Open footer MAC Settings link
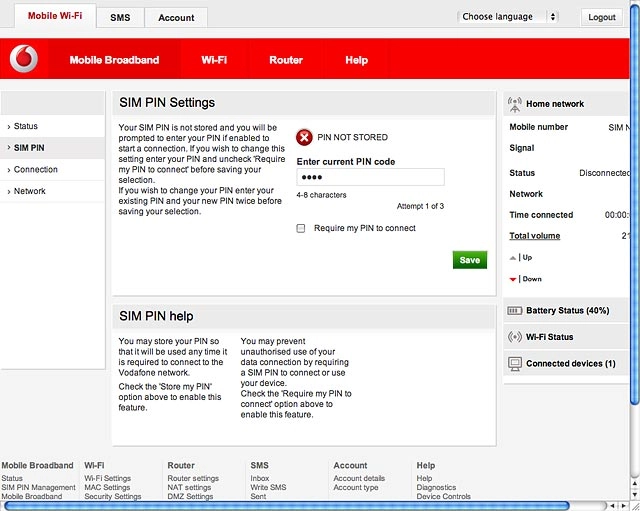 pyautogui.click(x=107, y=487)
